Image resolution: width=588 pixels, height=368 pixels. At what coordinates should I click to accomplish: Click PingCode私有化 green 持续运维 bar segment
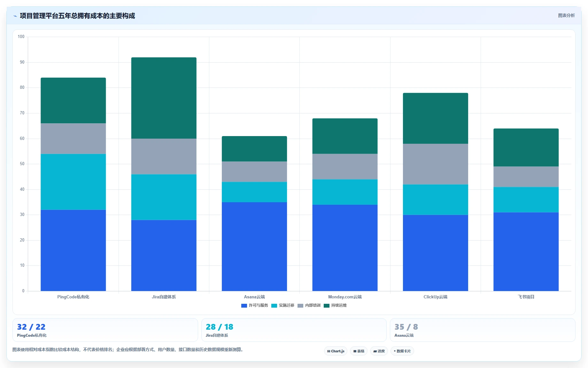coord(73,101)
